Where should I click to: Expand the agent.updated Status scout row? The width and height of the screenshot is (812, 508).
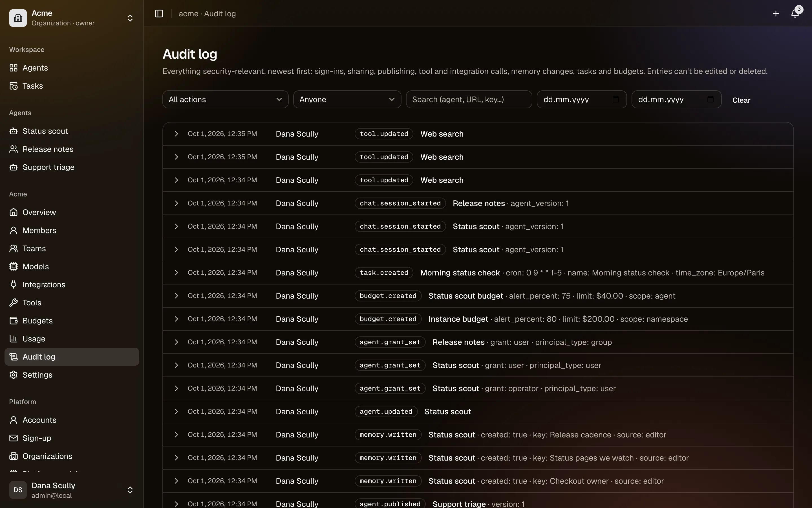[176, 411]
